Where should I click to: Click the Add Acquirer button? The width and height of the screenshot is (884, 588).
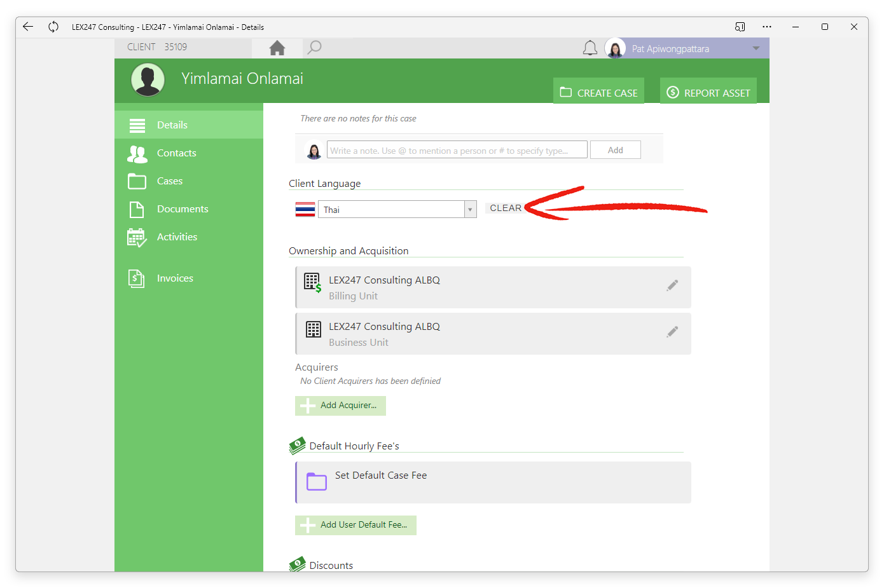coord(340,406)
